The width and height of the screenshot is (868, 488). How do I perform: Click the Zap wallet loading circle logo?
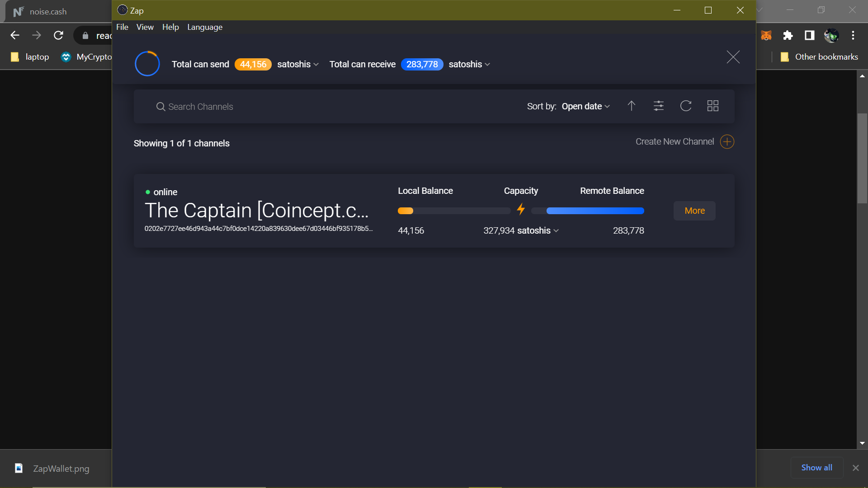[x=147, y=64]
